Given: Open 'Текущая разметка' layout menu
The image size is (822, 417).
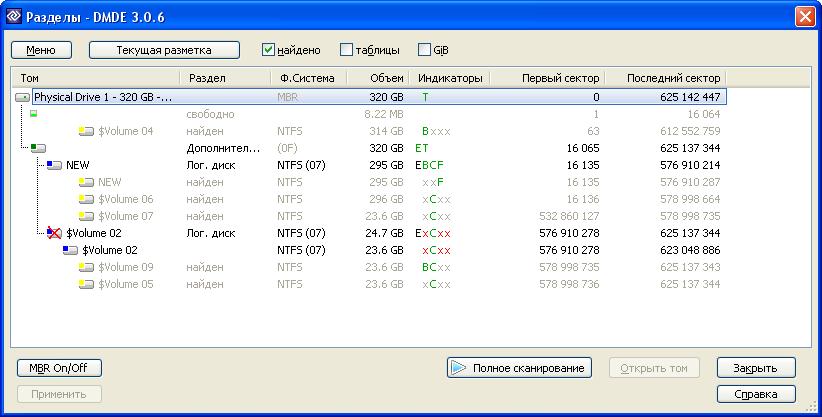Looking at the screenshot, I should pos(164,49).
